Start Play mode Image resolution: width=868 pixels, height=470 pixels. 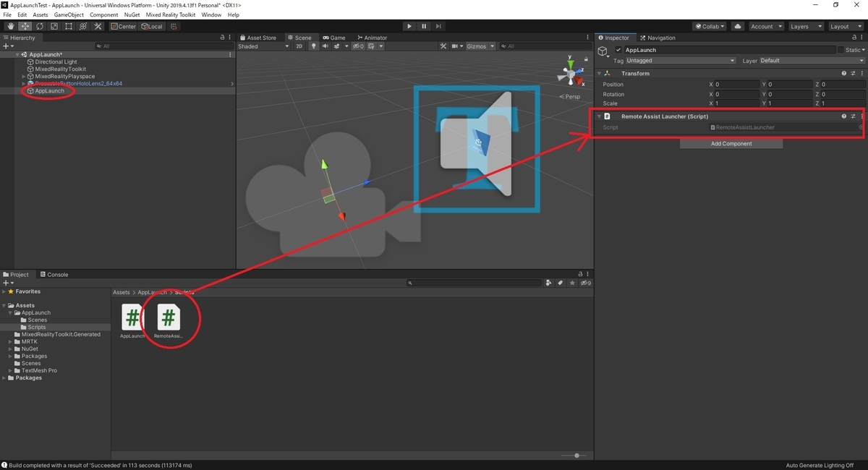pyautogui.click(x=409, y=26)
